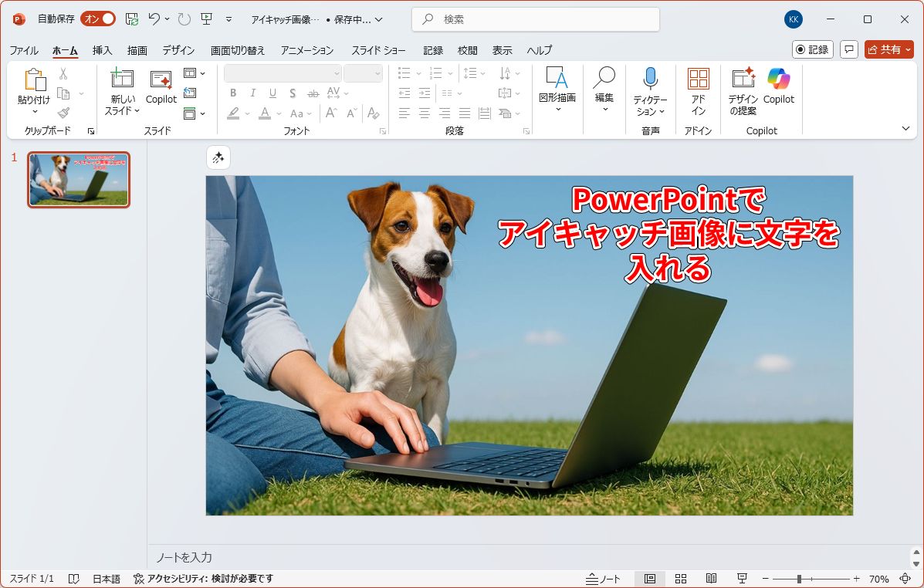Toggle Normal view button in status bar
This screenshot has width=924, height=588.
coord(650,579)
